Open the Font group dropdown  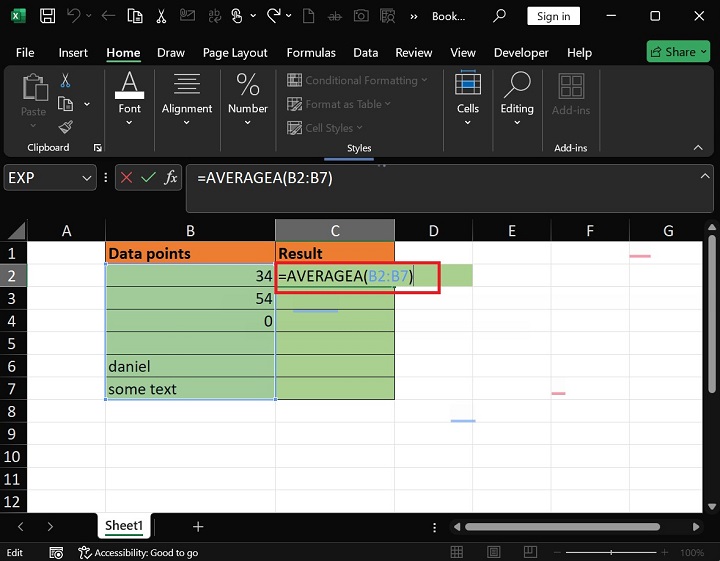[130, 99]
